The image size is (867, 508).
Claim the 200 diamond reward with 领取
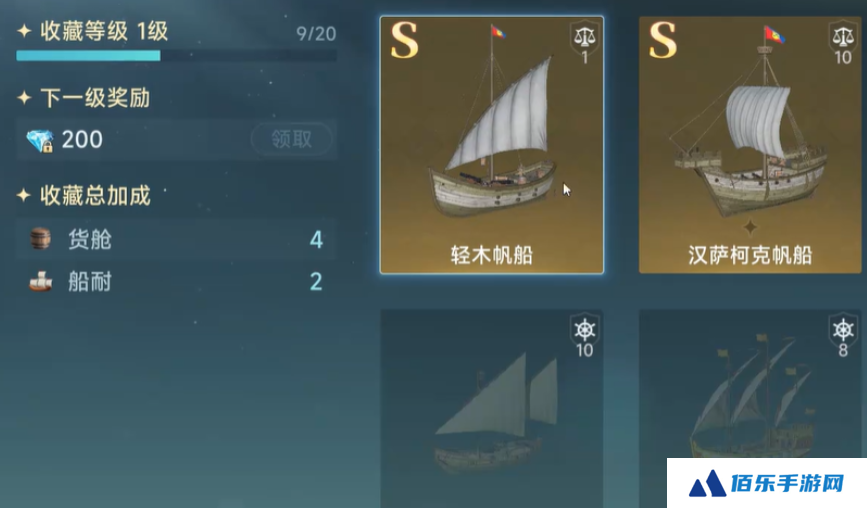[291, 139]
